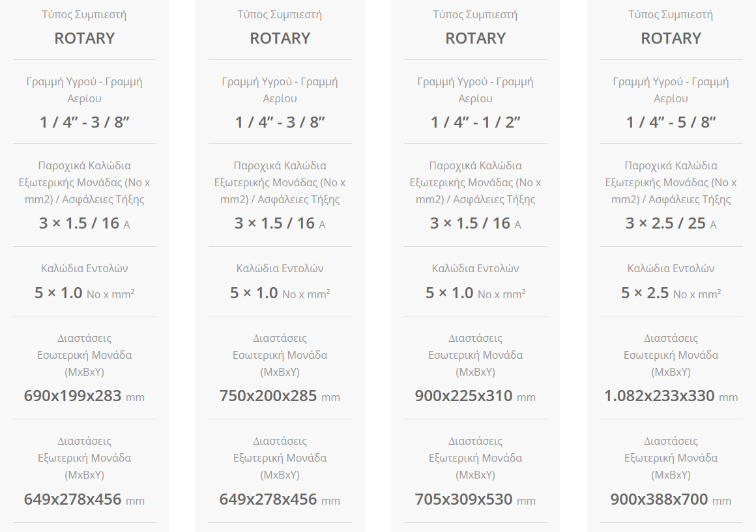This screenshot has width=756, height=532.
Task: Click the 1 / 4” - 5 / 8” pipe size
Action: click(x=671, y=122)
